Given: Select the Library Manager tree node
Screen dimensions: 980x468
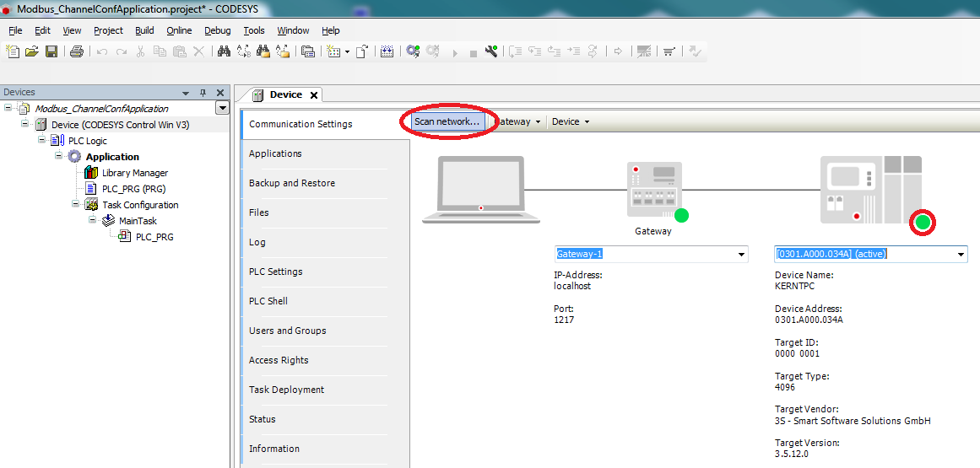Looking at the screenshot, I should coord(134,173).
